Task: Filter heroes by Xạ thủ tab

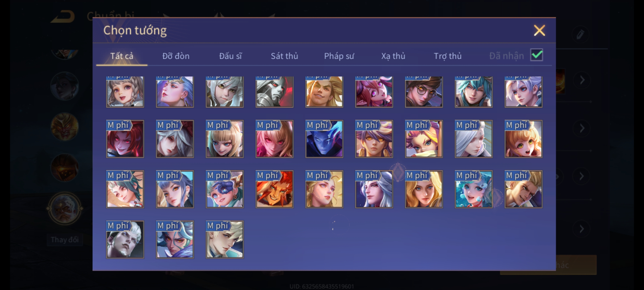Action: click(x=393, y=56)
